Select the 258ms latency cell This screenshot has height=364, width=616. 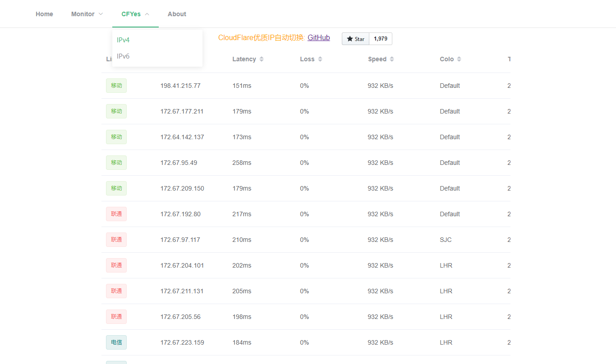[x=242, y=163]
